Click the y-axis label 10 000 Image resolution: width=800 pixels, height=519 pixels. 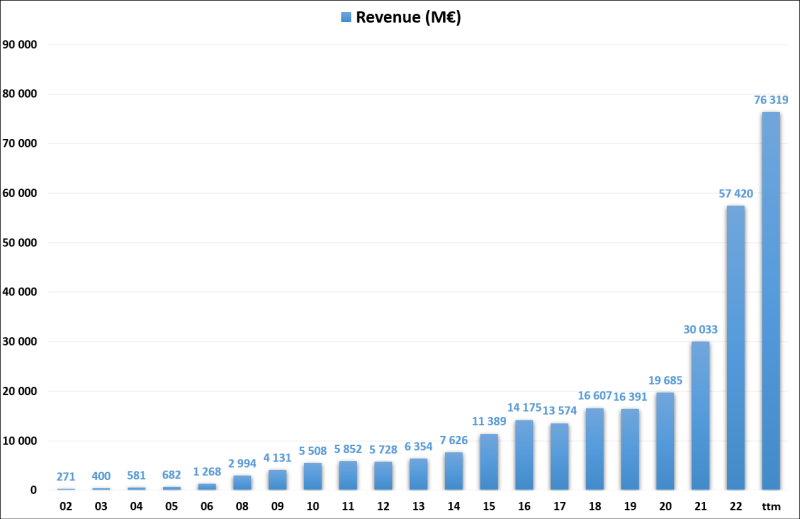pos(20,440)
